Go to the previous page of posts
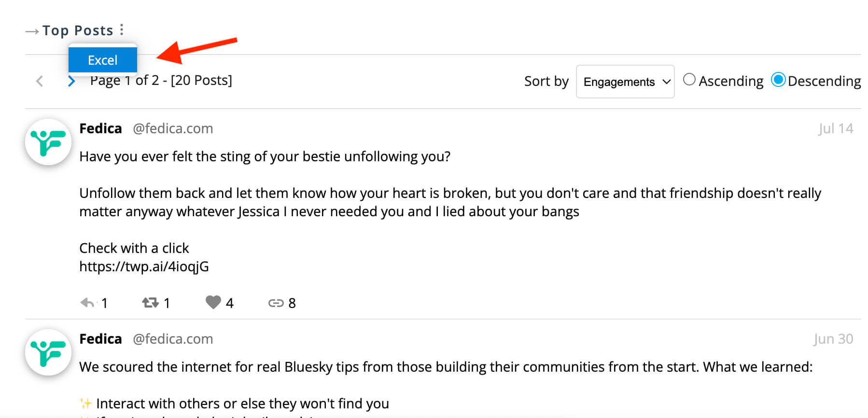The width and height of the screenshot is (868, 418). (x=40, y=81)
